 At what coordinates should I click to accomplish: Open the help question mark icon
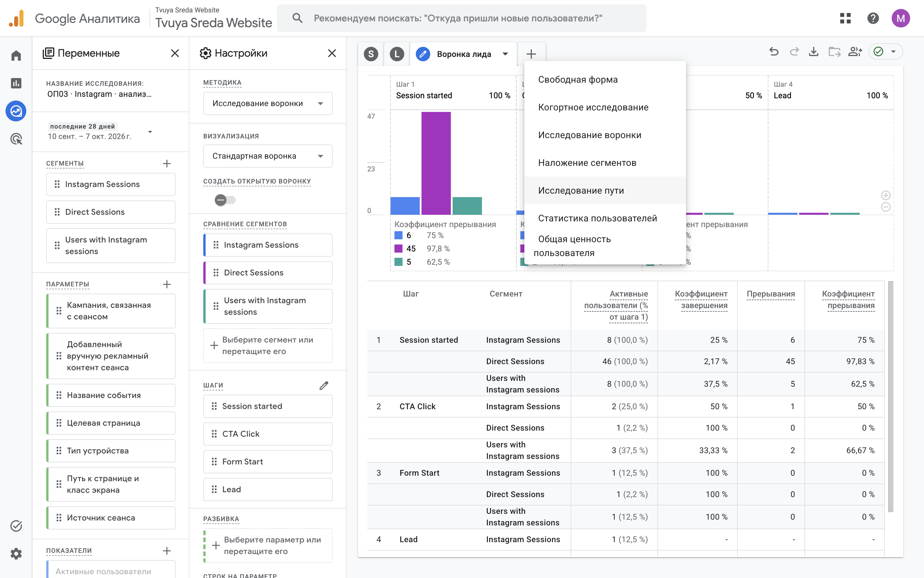[873, 18]
